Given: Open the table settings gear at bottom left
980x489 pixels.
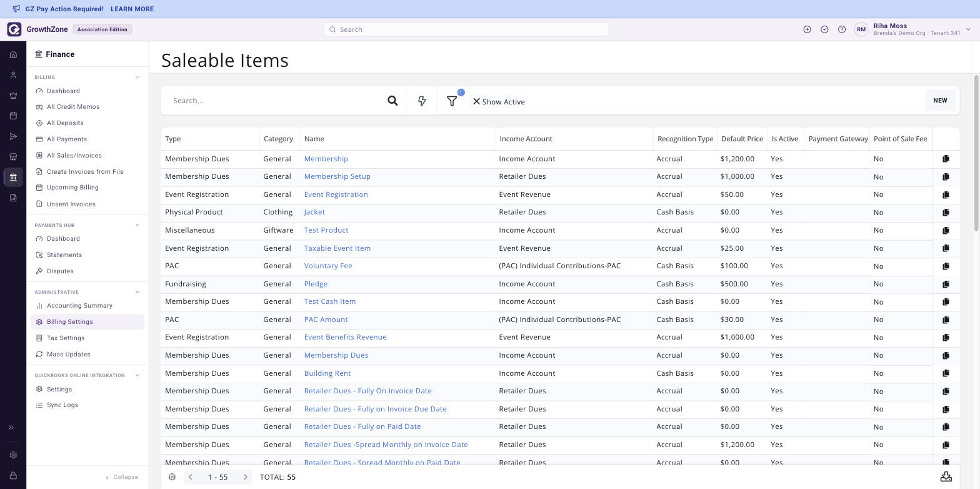Looking at the screenshot, I should pos(172,476).
